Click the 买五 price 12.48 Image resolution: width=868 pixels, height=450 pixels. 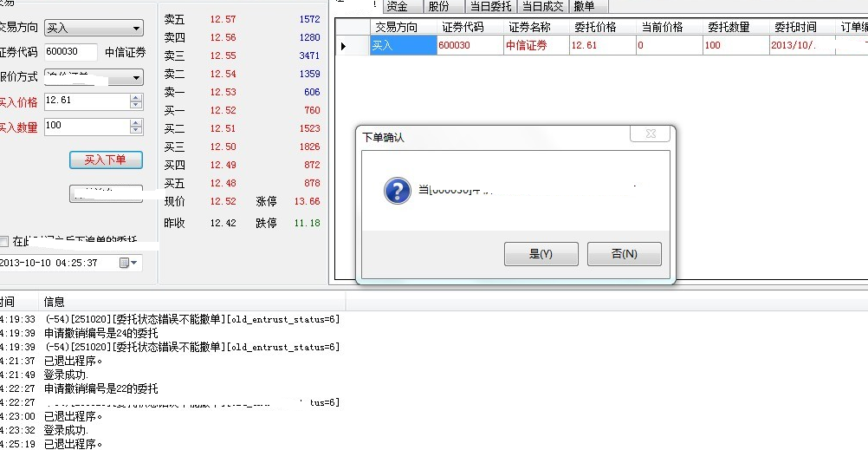(223, 184)
